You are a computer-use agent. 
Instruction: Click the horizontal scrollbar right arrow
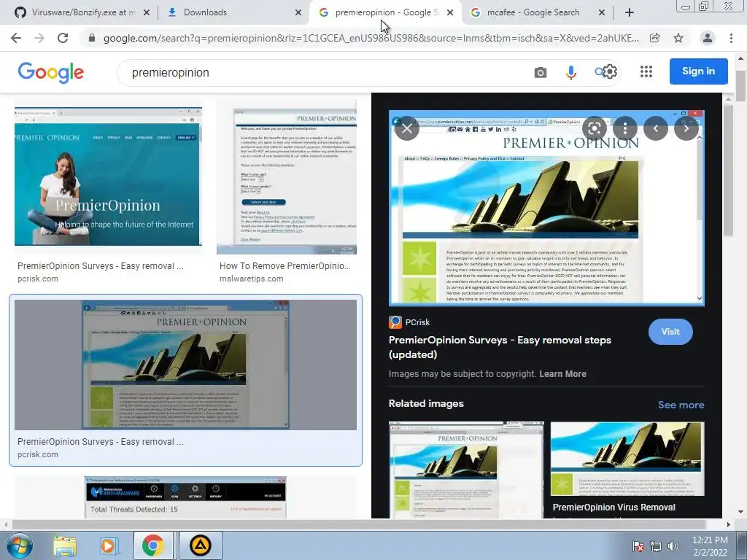point(728,524)
